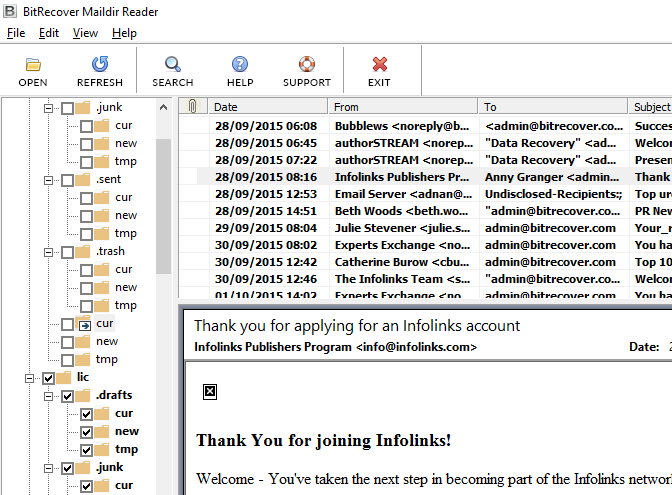Select the unchecked tmp folder above lic
Screen dimensions: 672x495
106,359
